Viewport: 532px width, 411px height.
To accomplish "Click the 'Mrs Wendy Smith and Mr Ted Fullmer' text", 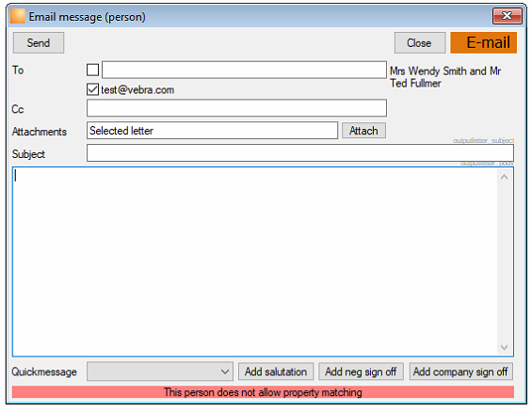I will click(x=445, y=77).
